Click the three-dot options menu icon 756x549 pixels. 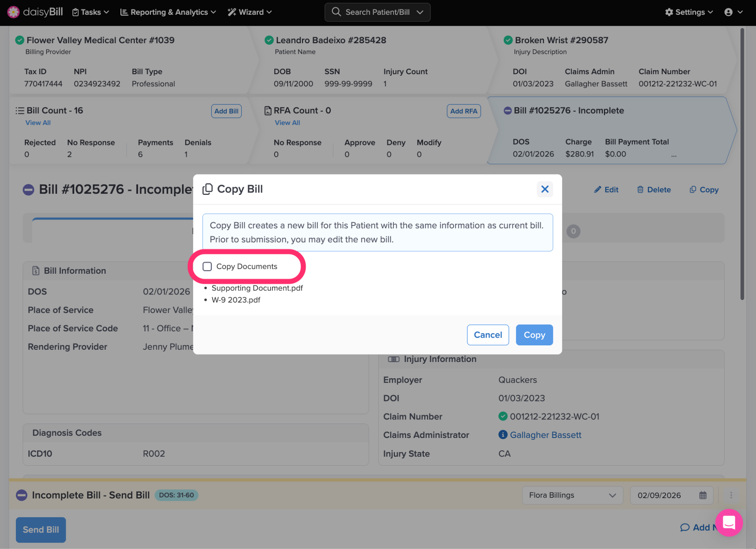731,495
